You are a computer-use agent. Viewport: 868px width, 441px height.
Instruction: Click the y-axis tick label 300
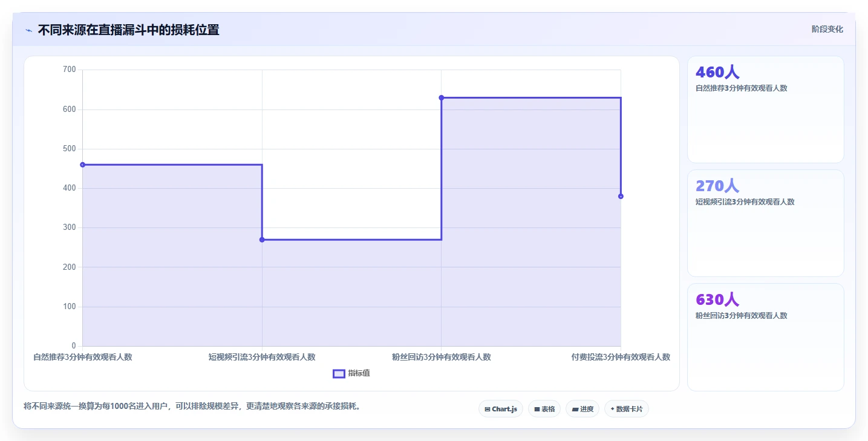70,227
